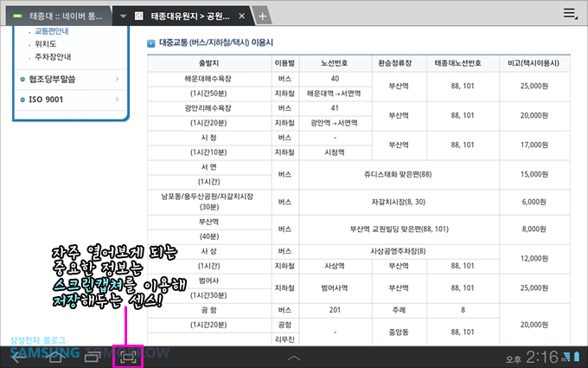588x368 pixels.
Task: Click the chevron beside ISO 9001
Action: (x=118, y=100)
